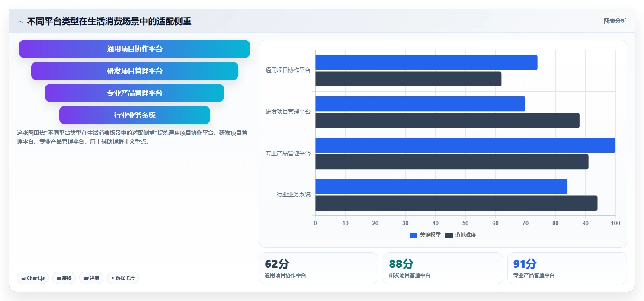The width and height of the screenshot is (644, 301).
Task: Click the dark bar for 专业产品管理平台
Action: (x=452, y=162)
